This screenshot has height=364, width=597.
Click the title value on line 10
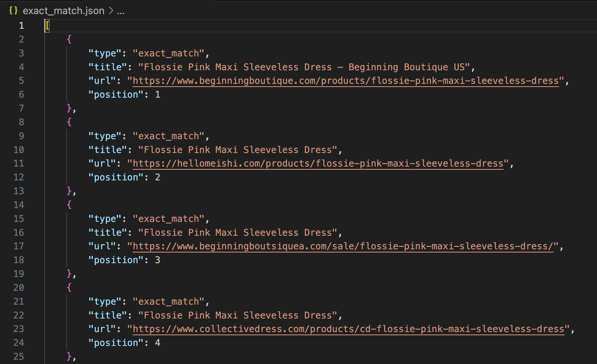(238, 150)
